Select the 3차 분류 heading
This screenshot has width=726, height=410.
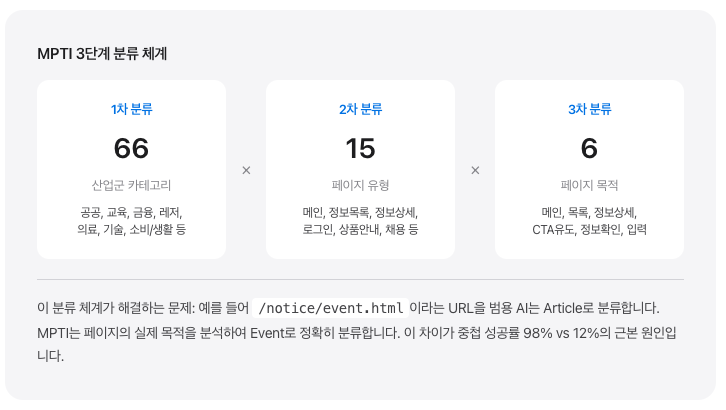589,109
